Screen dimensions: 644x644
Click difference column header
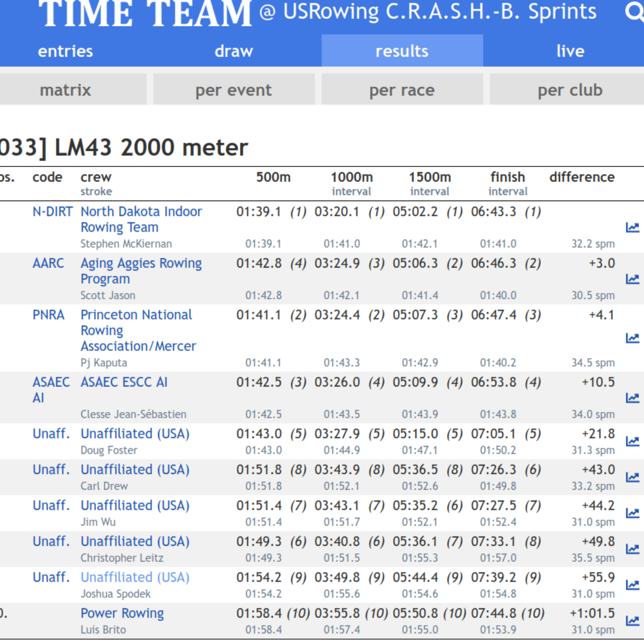582,177
